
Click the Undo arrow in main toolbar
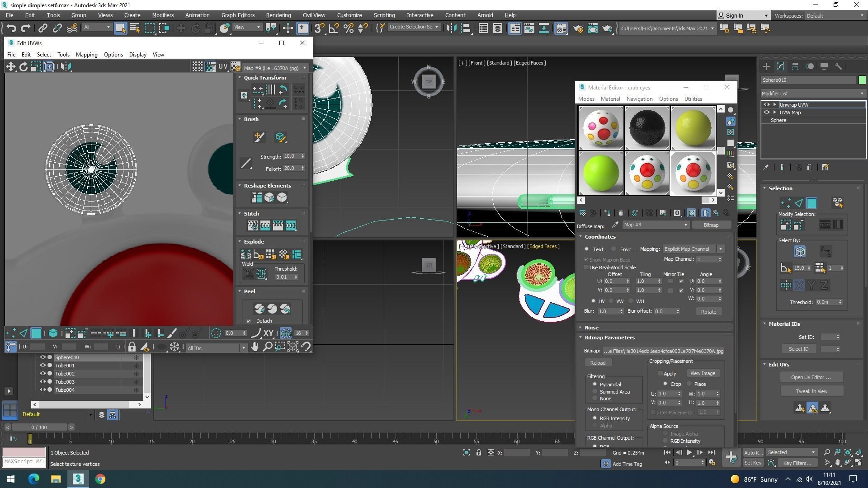pos(11,28)
